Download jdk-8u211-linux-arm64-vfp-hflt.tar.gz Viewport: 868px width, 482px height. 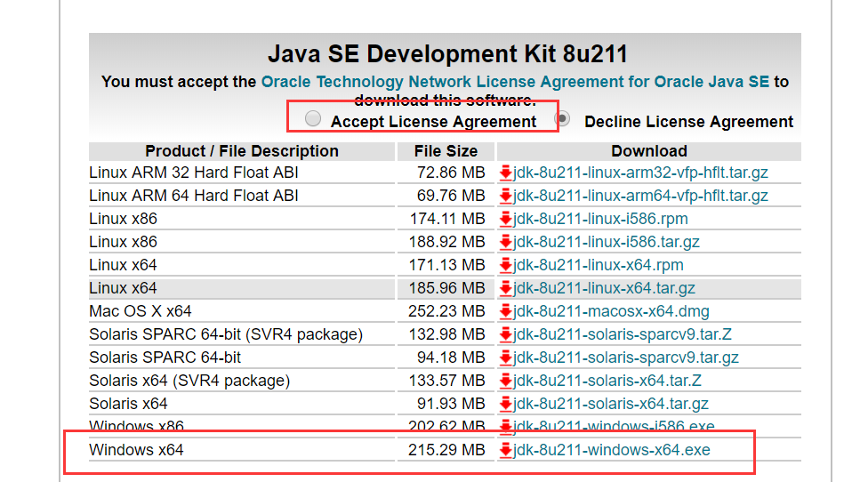pyautogui.click(x=640, y=196)
